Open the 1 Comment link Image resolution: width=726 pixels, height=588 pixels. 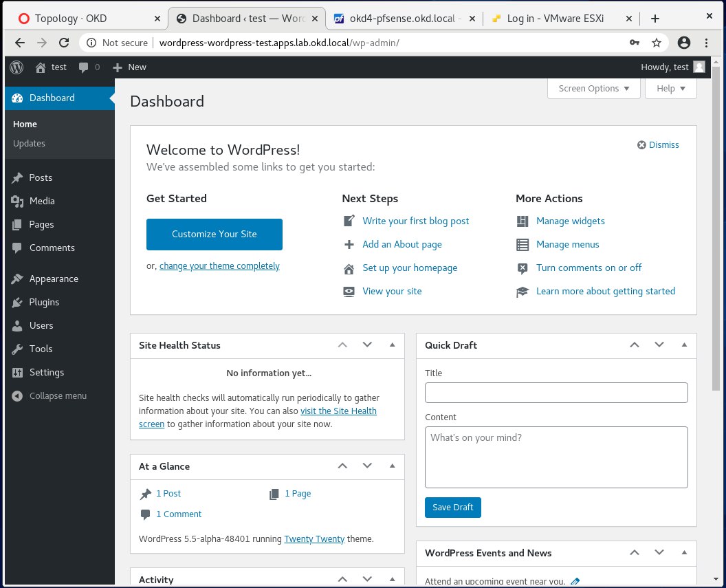[x=179, y=514]
